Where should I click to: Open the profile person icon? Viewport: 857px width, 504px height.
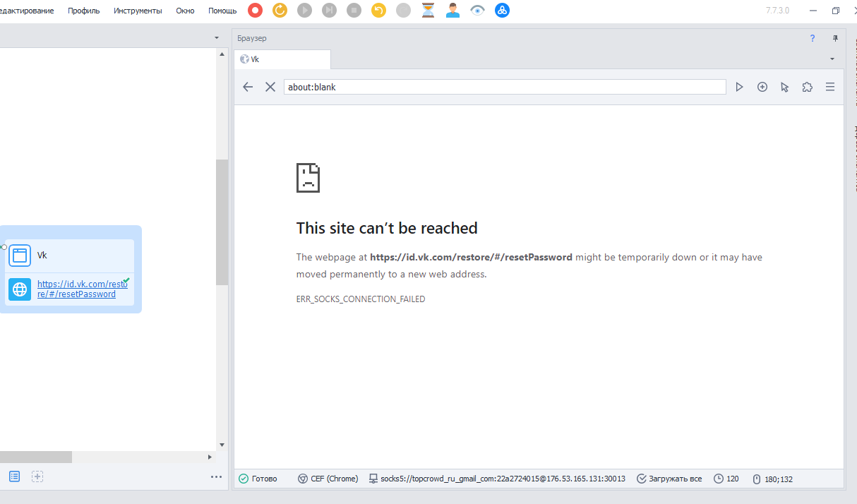coord(453,10)
